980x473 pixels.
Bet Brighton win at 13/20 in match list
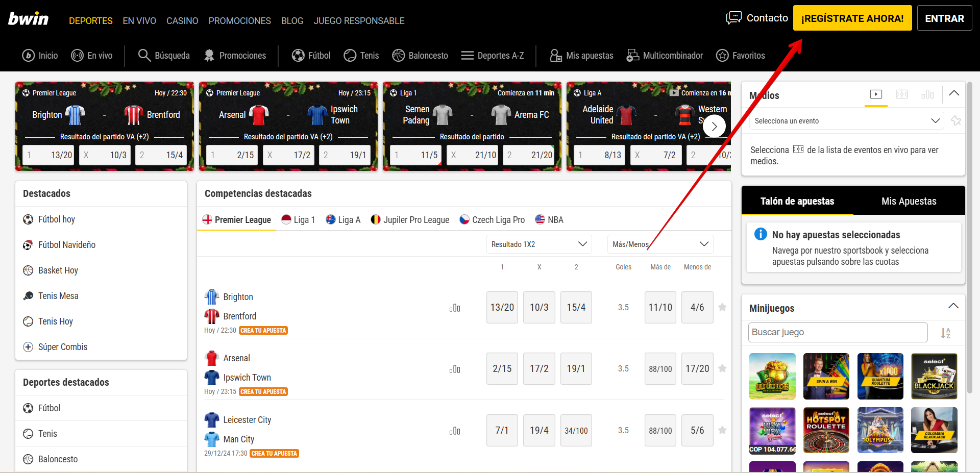[x=502, y=308]
